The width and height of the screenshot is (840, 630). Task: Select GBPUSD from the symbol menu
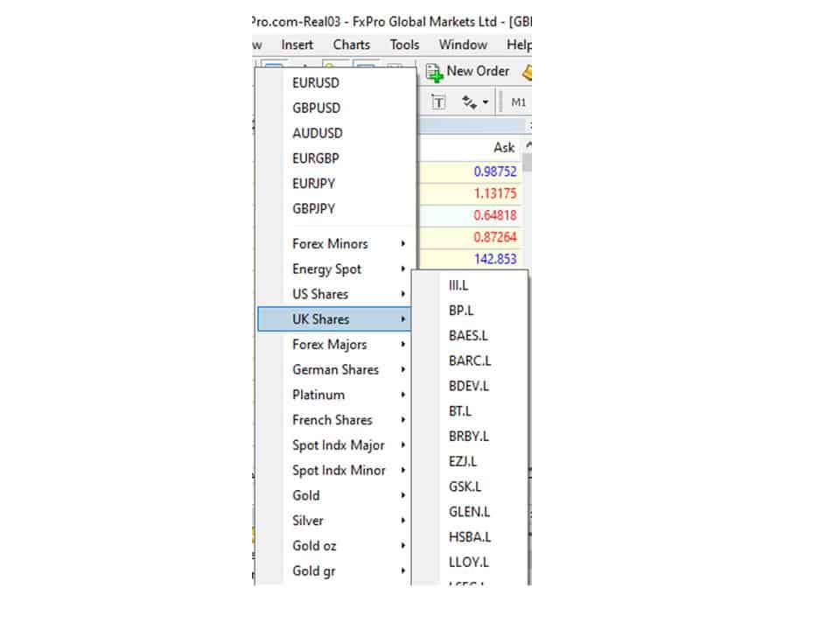point(336,108)
